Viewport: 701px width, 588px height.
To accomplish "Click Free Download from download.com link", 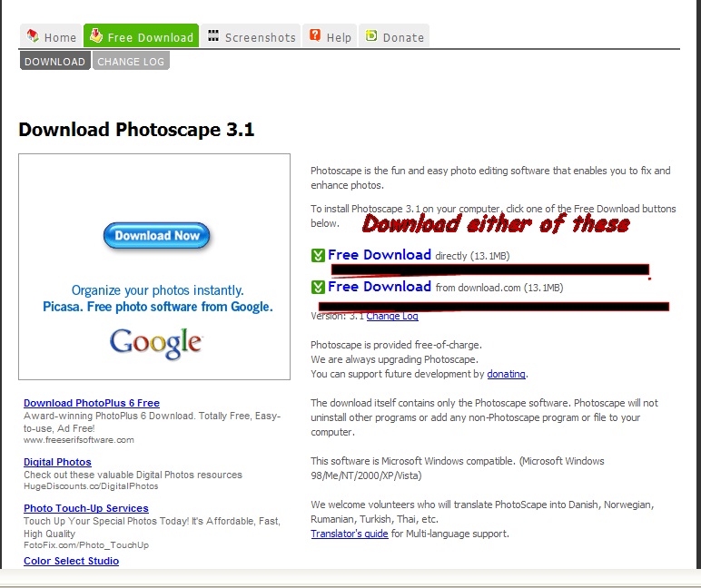I will [380, 287].
